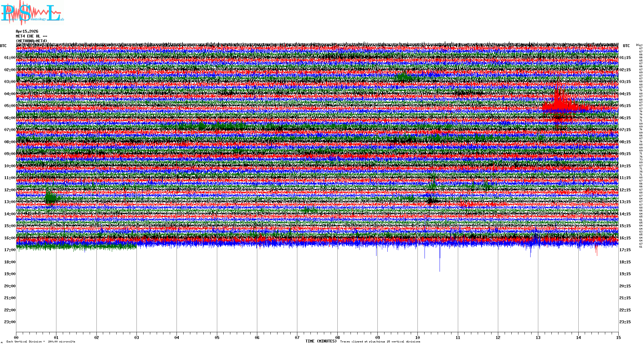Click the 20:15 label on right axis

click(x=625, y=286)
